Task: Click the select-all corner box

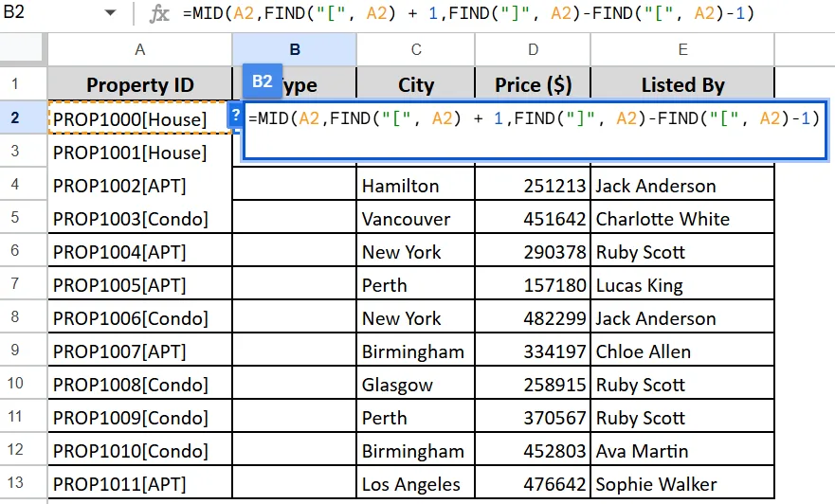Action: point(21,48)
